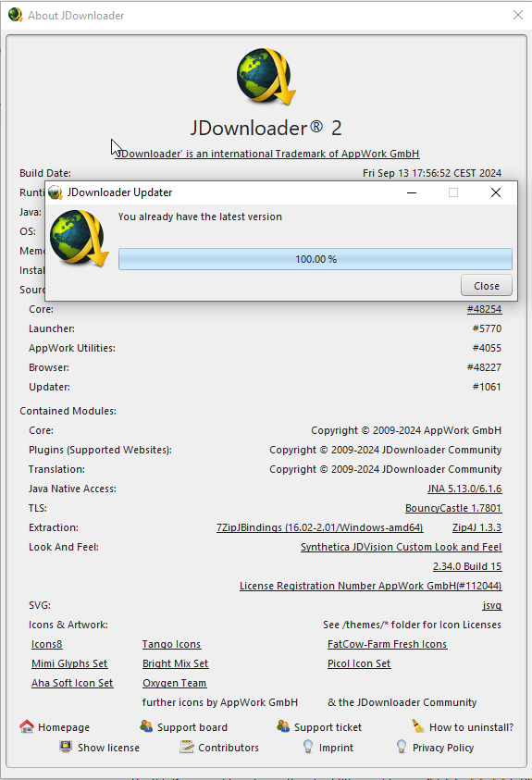Click the 'JDownloader® 2' title text
Image resolution: width=532 pixels, height=780 pixels.
click(x=266, y=128)
